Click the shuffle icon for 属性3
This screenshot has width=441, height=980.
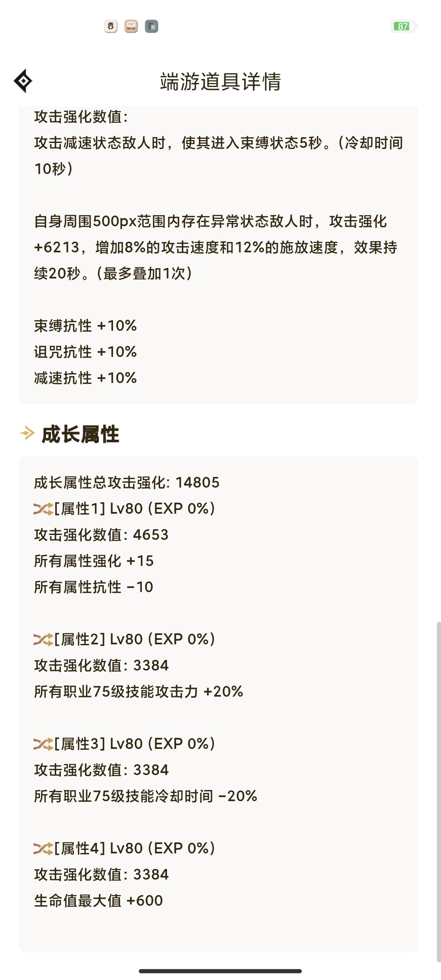[43, 744]
